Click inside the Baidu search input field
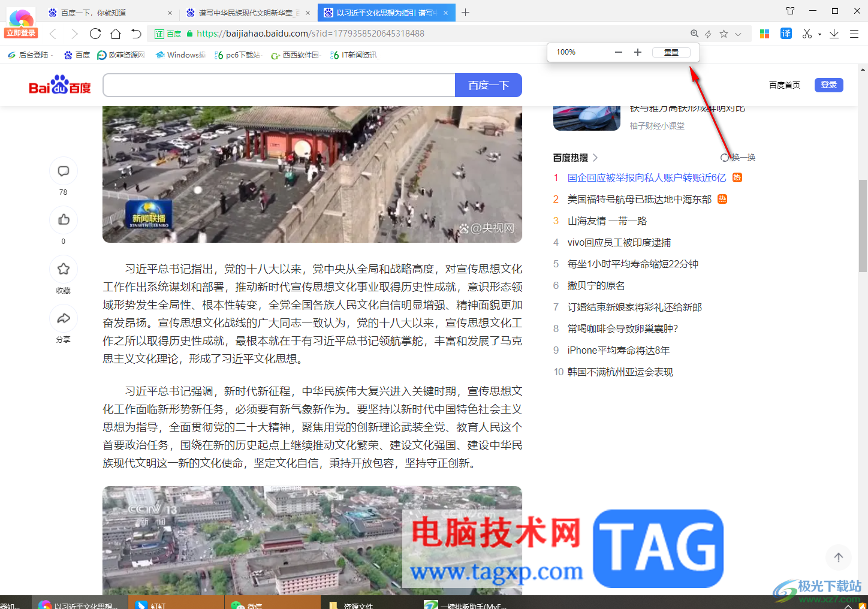 point(279,85)
